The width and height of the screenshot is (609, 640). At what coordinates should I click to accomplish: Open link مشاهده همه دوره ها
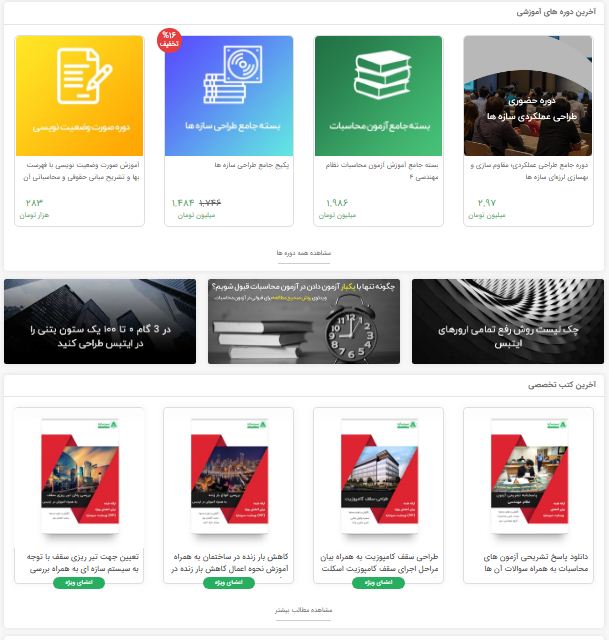click(x=304, y=253)
